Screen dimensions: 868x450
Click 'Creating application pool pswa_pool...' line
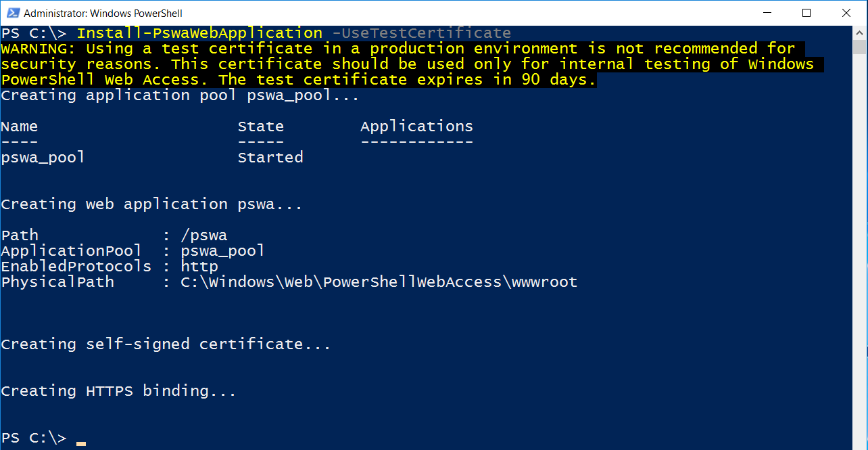[x=180, y=95]
